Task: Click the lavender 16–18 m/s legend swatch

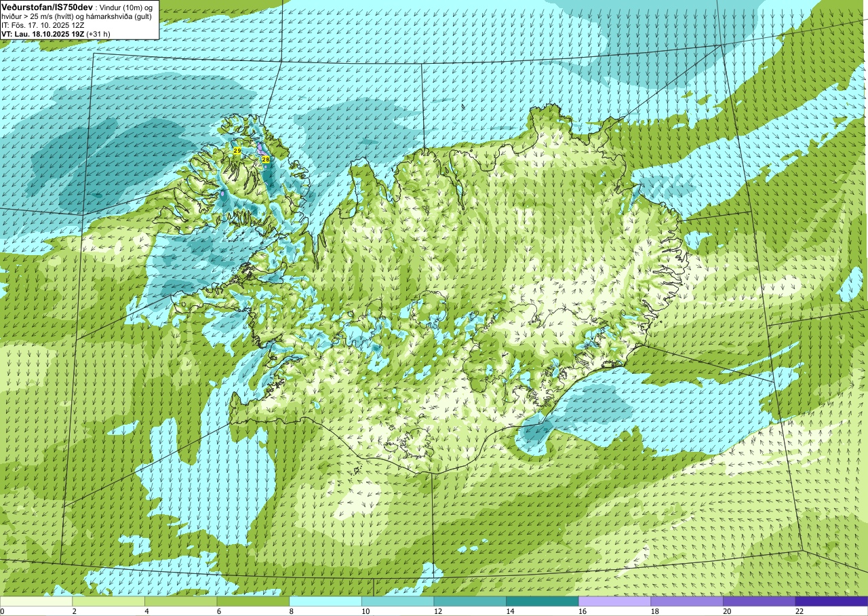Action: (615, 601)
